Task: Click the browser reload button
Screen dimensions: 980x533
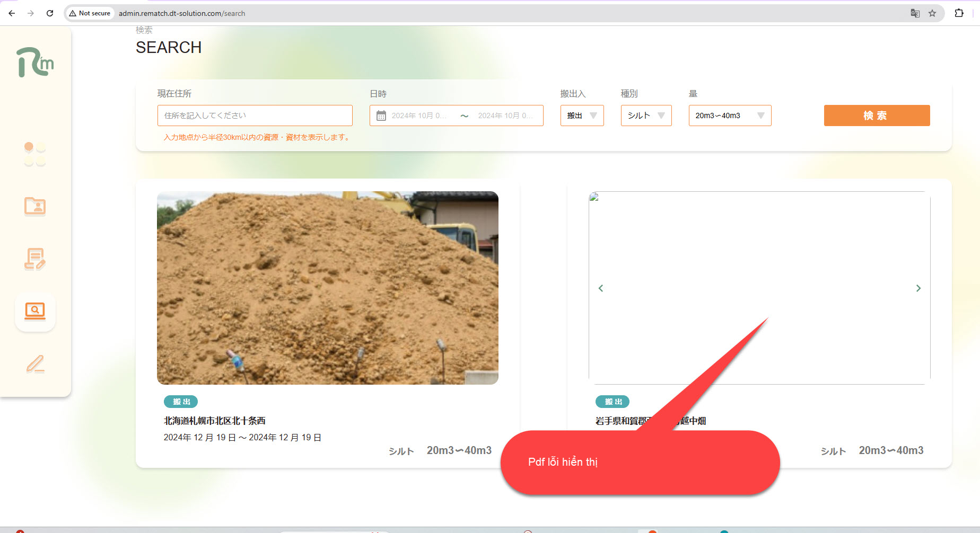Action: coord(50,13)
